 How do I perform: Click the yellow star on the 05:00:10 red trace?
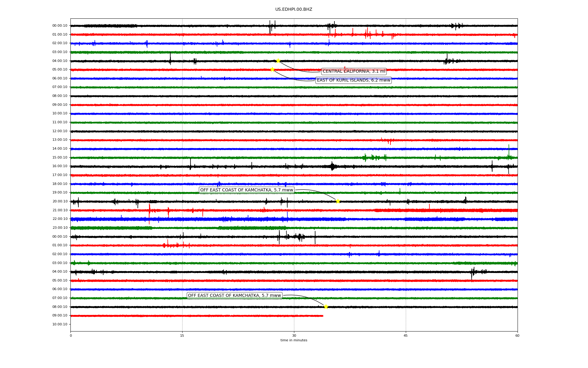[272, 69]
